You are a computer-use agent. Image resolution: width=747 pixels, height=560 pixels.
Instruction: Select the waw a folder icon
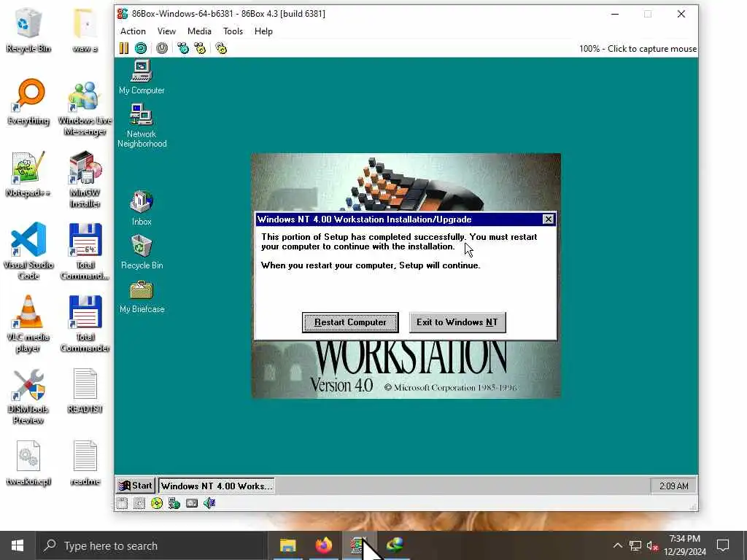(x=85, y=31)
